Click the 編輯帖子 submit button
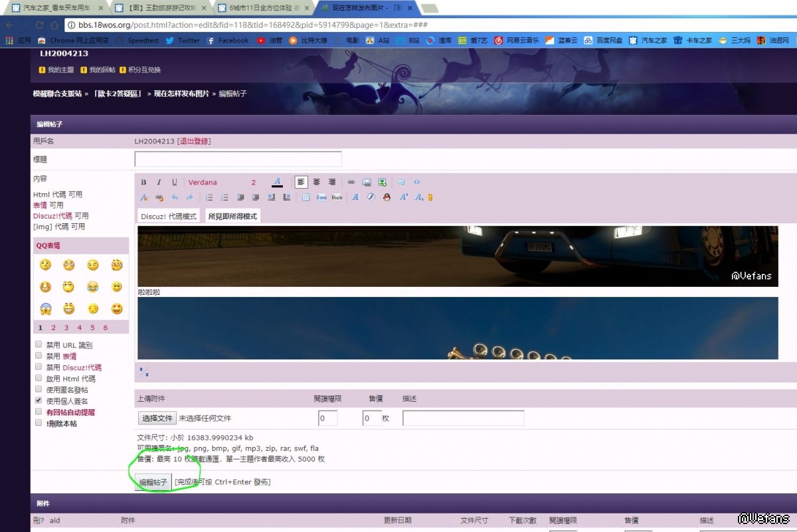Image resolution: width=797 pixels, height=532 pixels. [x=153, y=482]
